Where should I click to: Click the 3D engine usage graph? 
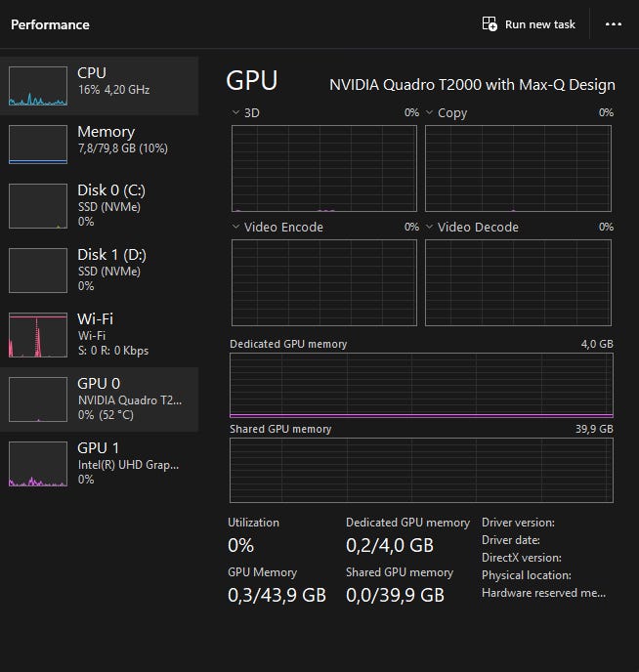coord(324,168)
